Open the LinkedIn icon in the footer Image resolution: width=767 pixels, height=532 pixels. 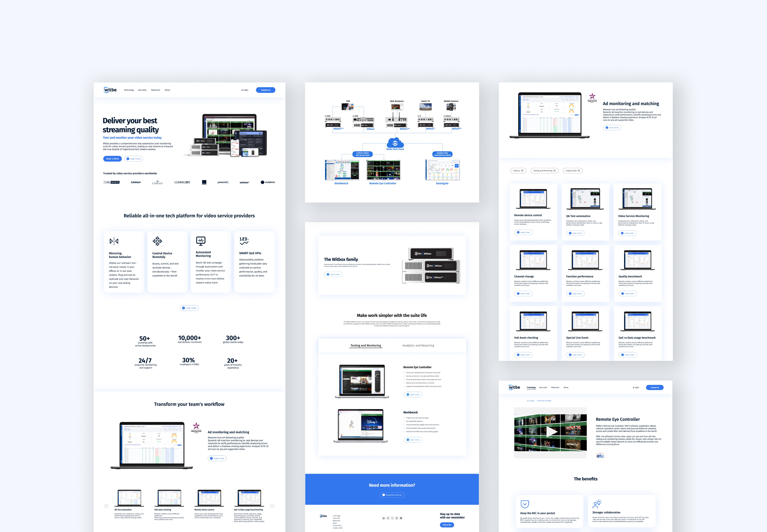click(383, 518)
